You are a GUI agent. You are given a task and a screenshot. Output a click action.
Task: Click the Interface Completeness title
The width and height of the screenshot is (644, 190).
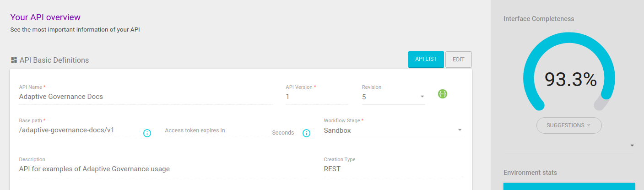click(539, 19)
